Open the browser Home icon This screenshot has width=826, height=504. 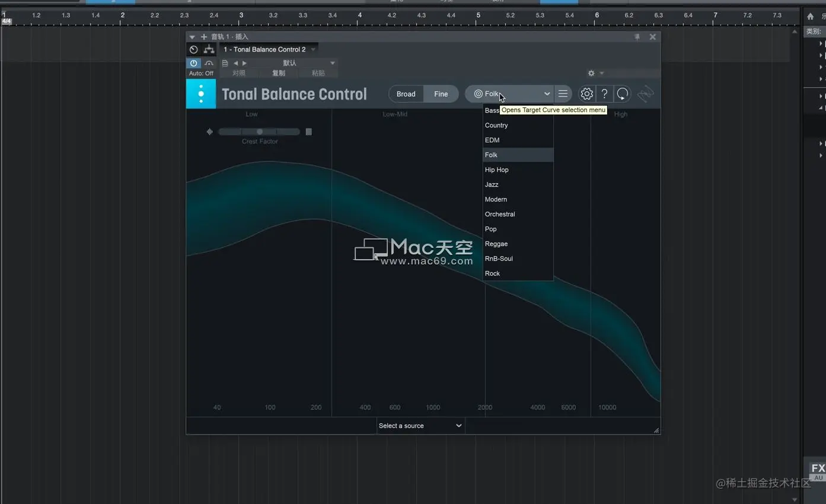point(811,17)
